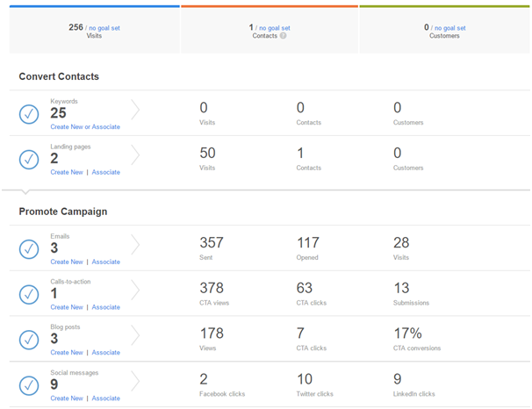
Task: Click the 378 CTA views value
Action: (x=212, y=288)
